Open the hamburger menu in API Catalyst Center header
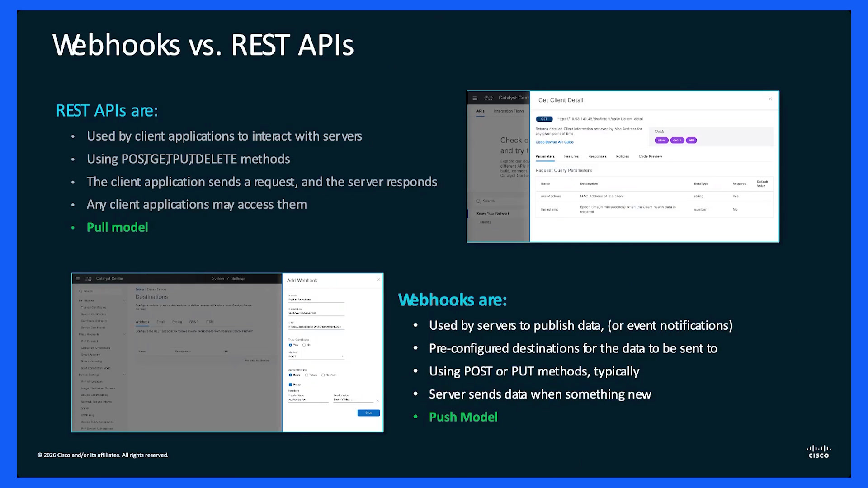The width and height of the screenshot is (868, 488). (x=475, y=98)
